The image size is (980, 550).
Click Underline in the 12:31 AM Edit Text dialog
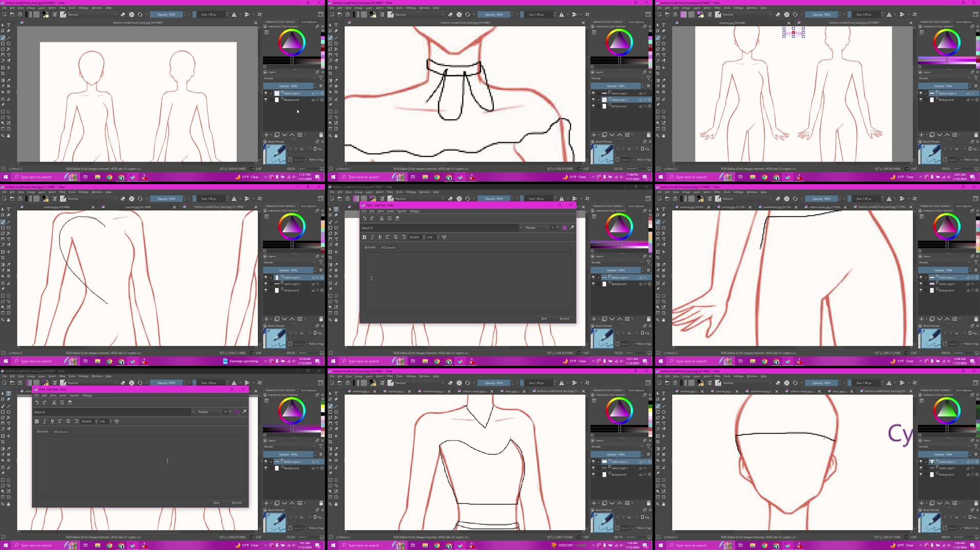click(x=380, y=237)
